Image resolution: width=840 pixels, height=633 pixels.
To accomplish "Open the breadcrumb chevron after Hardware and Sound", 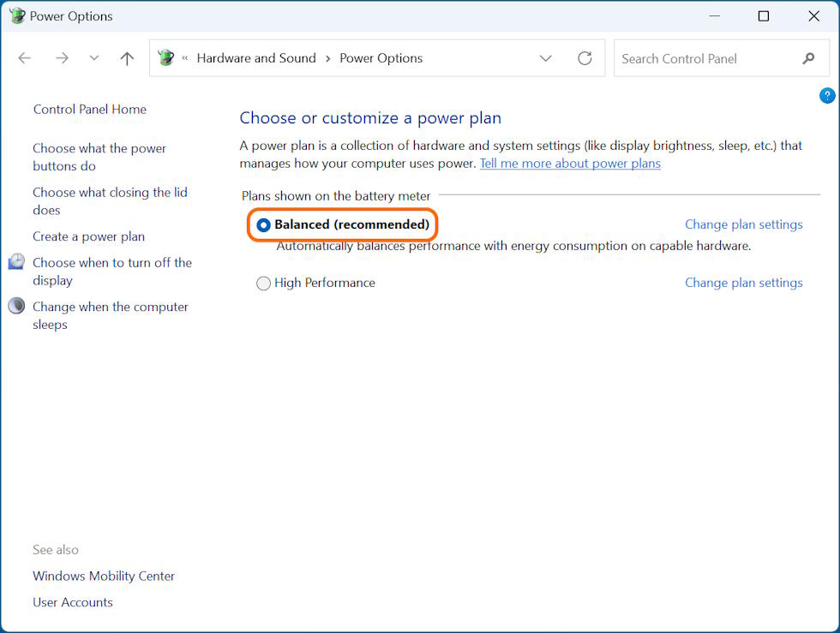I will [x=327, y=58].
